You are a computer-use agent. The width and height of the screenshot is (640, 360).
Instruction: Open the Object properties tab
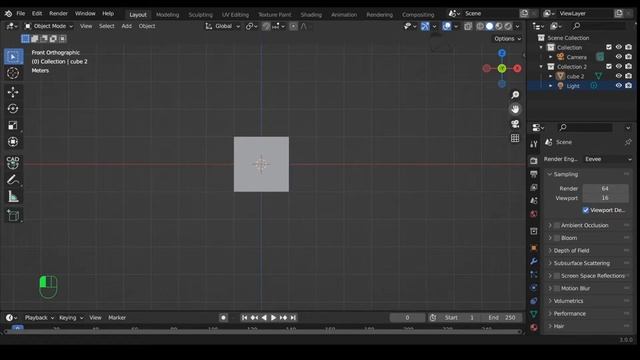(534, 248)
